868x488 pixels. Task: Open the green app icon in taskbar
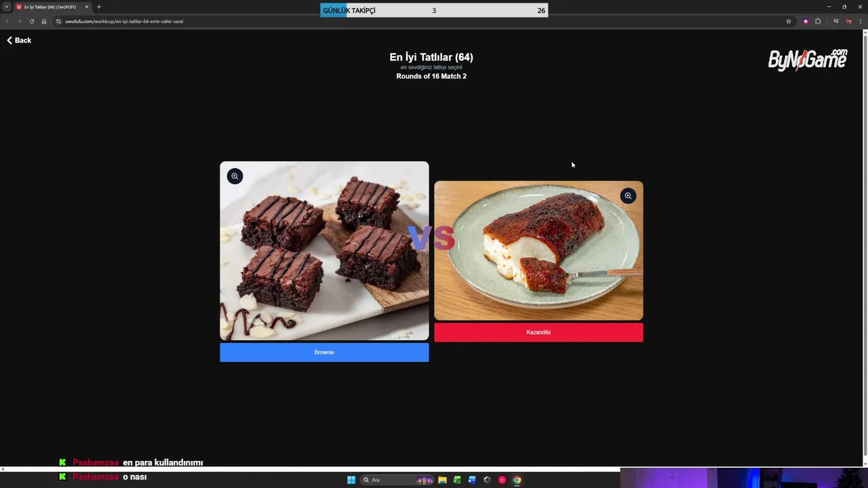point(457,480)
